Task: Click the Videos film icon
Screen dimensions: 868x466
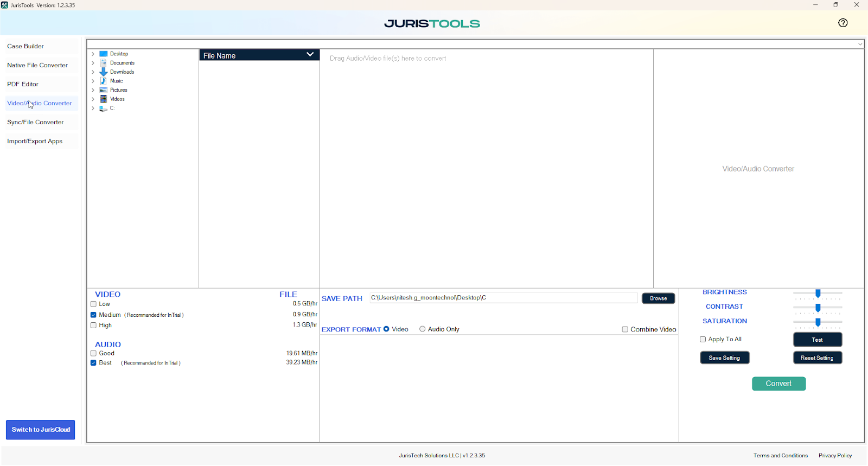Action: pos(104,99)
